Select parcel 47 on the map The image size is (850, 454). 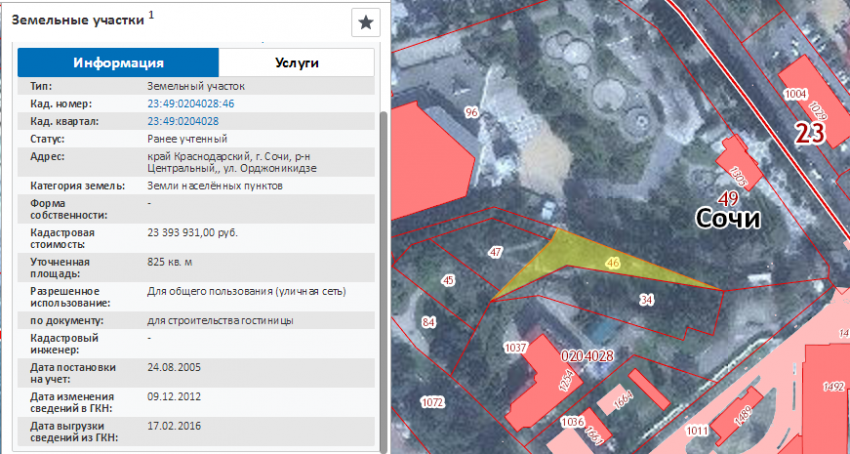tap(494, 253)
